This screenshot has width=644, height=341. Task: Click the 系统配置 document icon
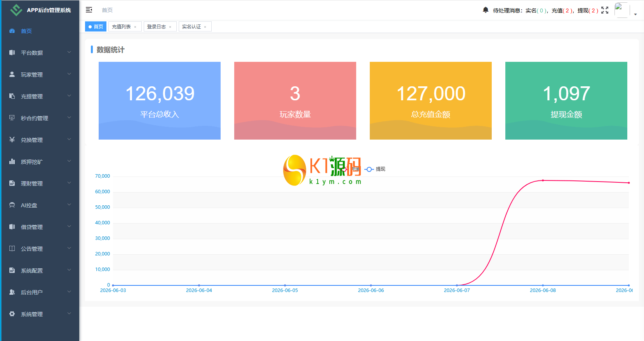pyautogui.click(x=12, y=270)
